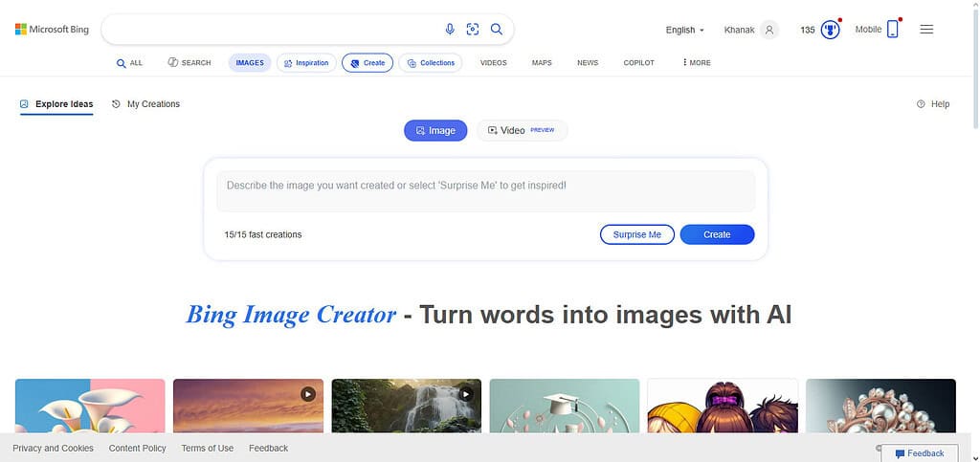This screenshot has width=980, height=462.
Task: Click the 135 rewards points count
Action: click(x=808, y=30)
